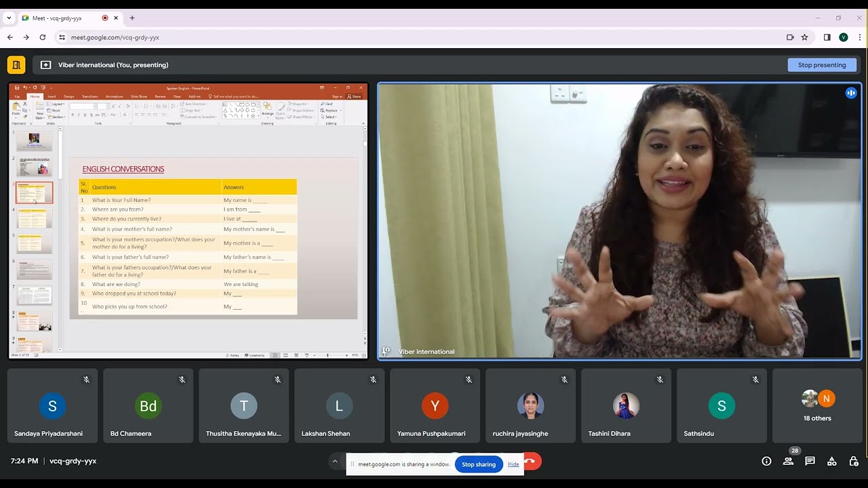The height and width of the screenshot is (488, 868).
Task: Expand the call controls chevron
Action: (x=334, y=462)
